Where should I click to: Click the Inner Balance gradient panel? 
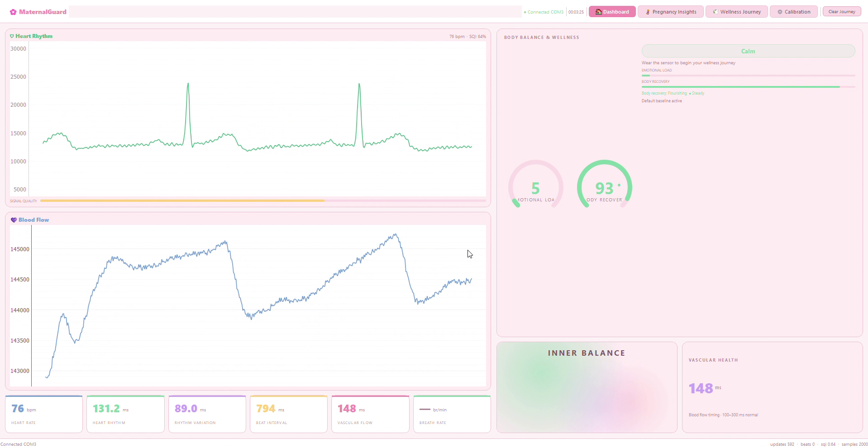pyautogui.click(x=587, y=387)
